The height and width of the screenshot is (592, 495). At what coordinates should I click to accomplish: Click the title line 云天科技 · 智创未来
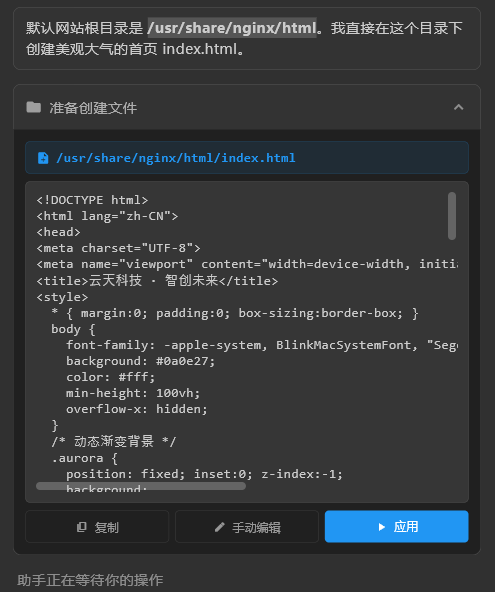[x=157, y=281]
